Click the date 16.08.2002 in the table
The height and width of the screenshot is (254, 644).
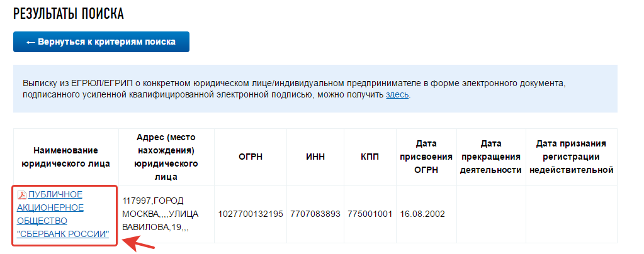pyautogui.click(x=422, y=214)
